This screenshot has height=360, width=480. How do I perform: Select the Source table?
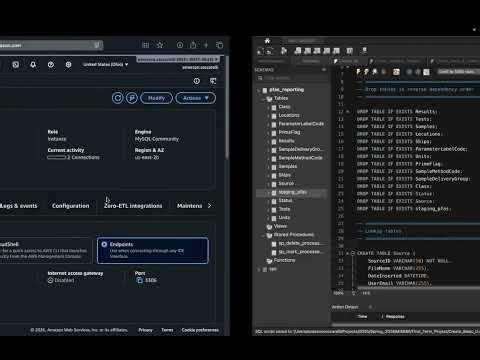286,184
